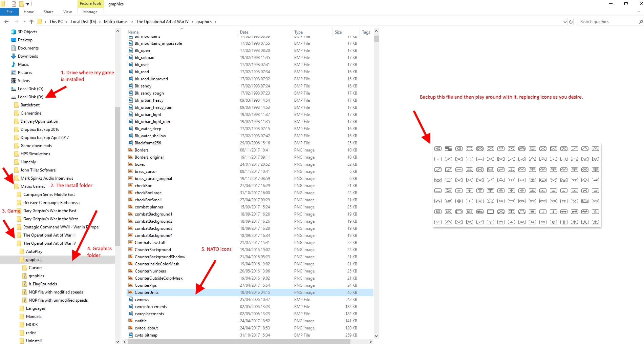This screenshot has height=344, width=644.
Task: Select the Music library icon
Action: (14, 64)
